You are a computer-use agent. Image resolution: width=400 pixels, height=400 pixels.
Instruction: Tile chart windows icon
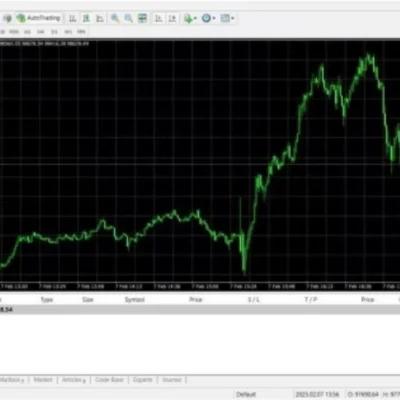click(x=142, y=18)
